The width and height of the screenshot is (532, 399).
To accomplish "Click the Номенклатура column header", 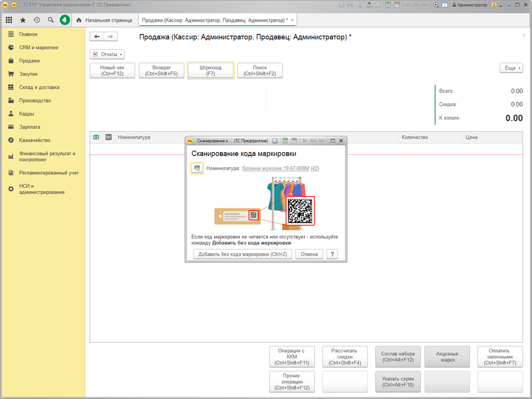I will click(134, 137).
